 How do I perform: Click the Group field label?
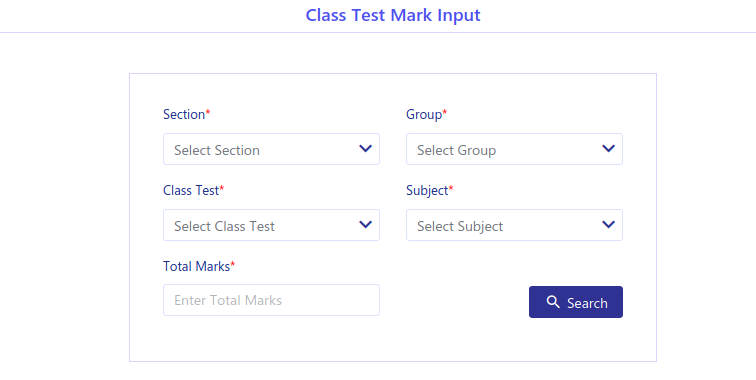pyautogui.click(x=424, y=114)
